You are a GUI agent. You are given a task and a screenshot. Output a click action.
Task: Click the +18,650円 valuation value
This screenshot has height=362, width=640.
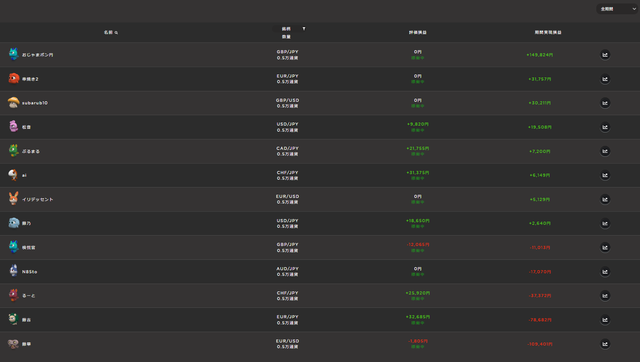tap(418, 220)
